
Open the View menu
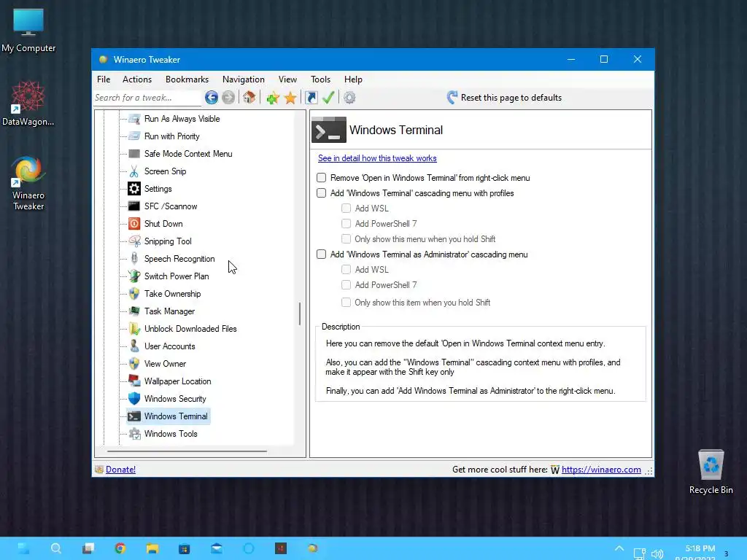pos(287,79)
